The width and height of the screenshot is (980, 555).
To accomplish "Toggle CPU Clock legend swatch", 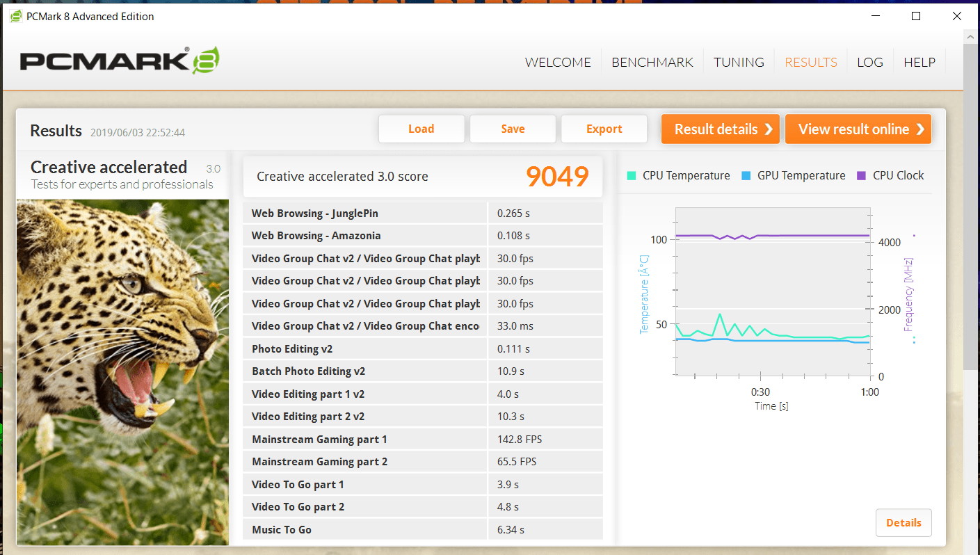I will point(862,176).
